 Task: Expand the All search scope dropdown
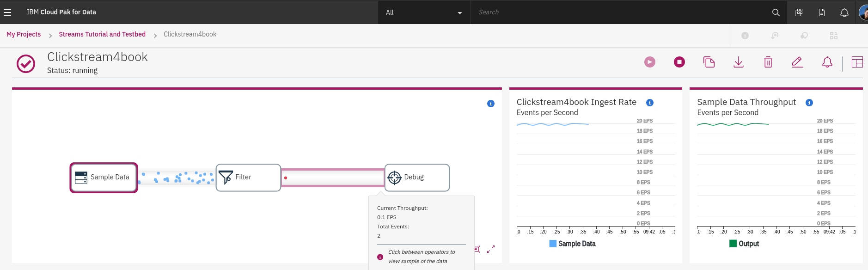click(x=424, y=12)
